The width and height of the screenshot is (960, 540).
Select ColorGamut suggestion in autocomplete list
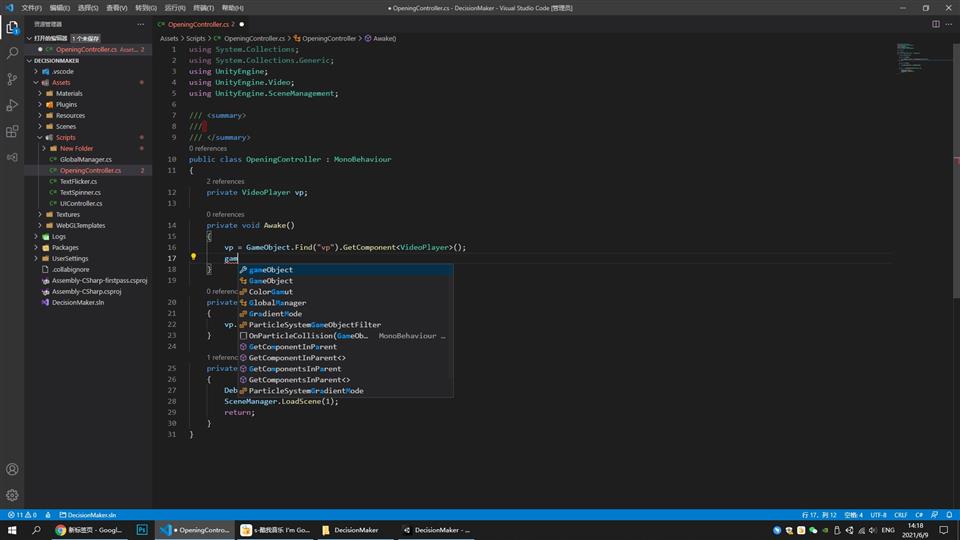[345, 291]
